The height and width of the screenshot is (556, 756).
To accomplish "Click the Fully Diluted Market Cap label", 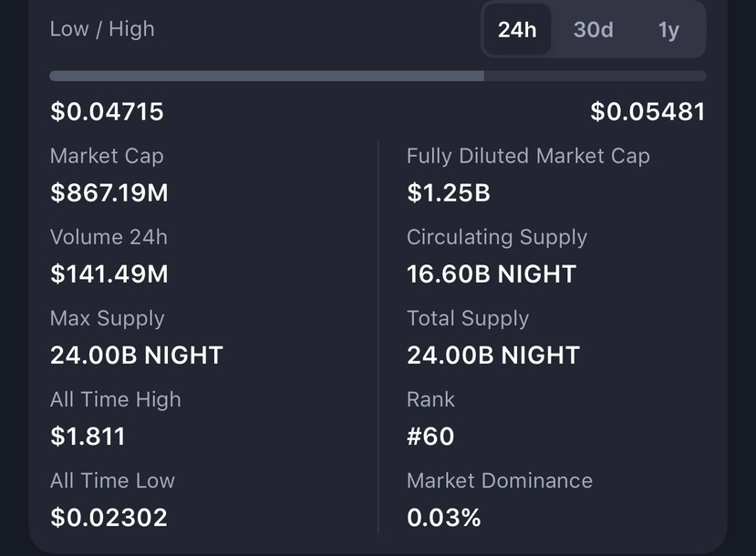I will [528, 156].
